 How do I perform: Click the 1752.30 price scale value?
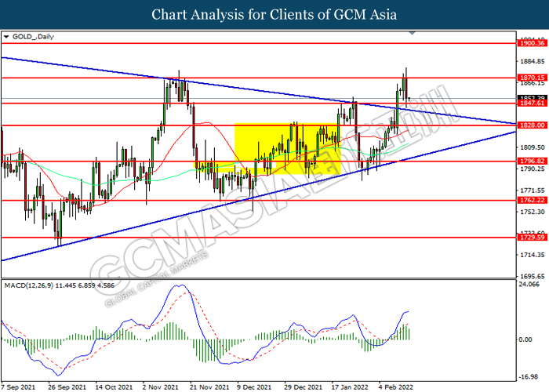pyautogui.click(x=533, y=212)
